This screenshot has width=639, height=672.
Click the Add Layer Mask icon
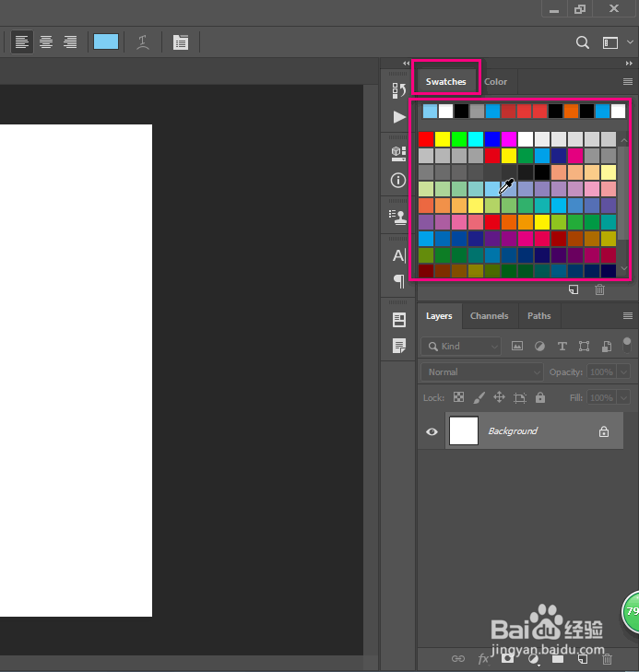(x=508, y=658)
